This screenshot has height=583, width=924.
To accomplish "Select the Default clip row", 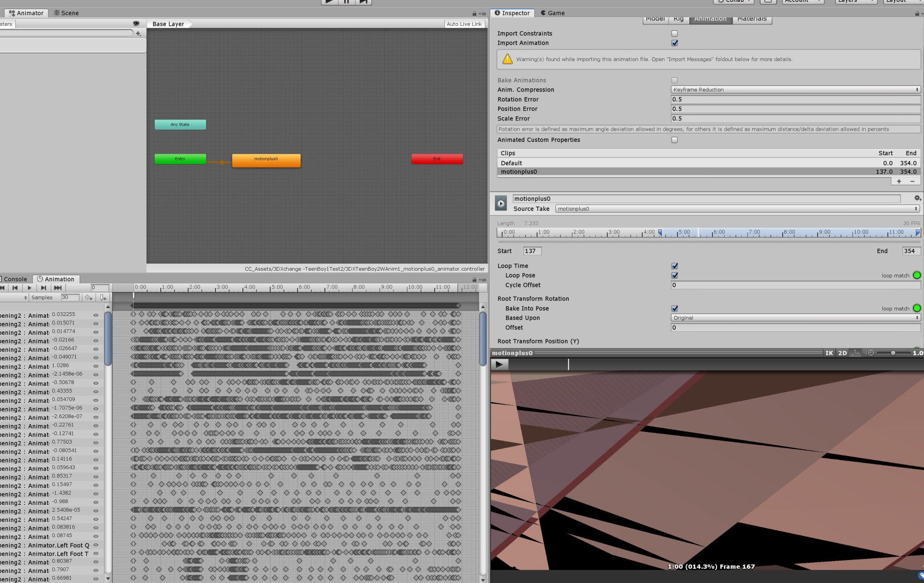I will [x=709, y=163].
